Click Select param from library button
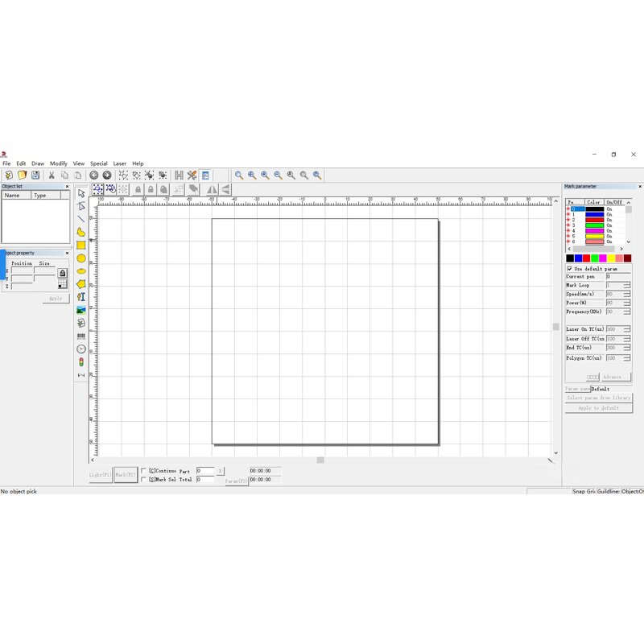 coord(598,398)
